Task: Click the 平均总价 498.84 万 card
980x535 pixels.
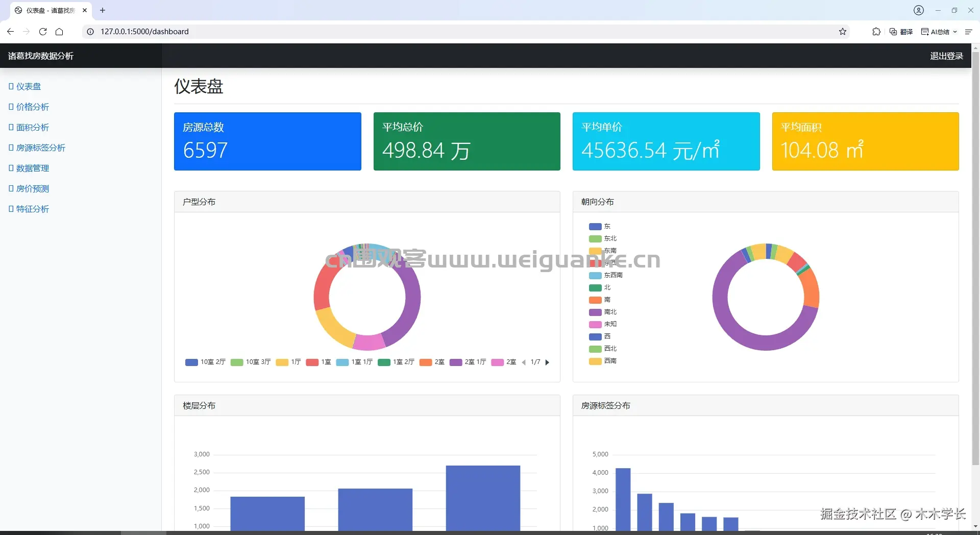Action: click(467, 141)
